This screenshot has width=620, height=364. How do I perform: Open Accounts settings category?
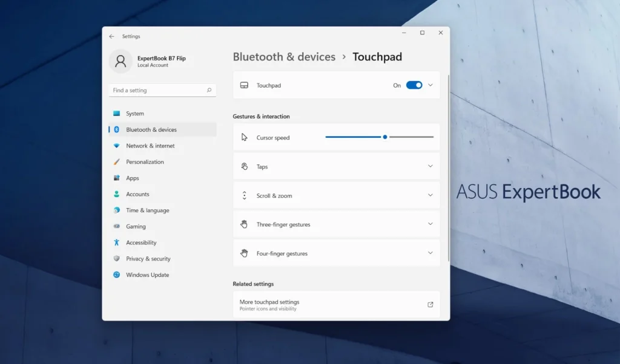click(x=162, y=194)
